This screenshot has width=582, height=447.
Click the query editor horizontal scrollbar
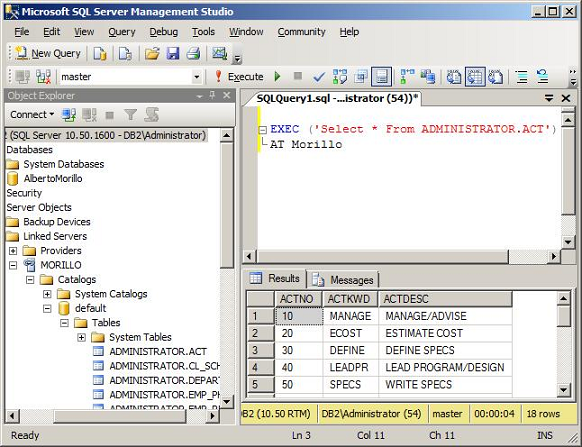point(382,256)
